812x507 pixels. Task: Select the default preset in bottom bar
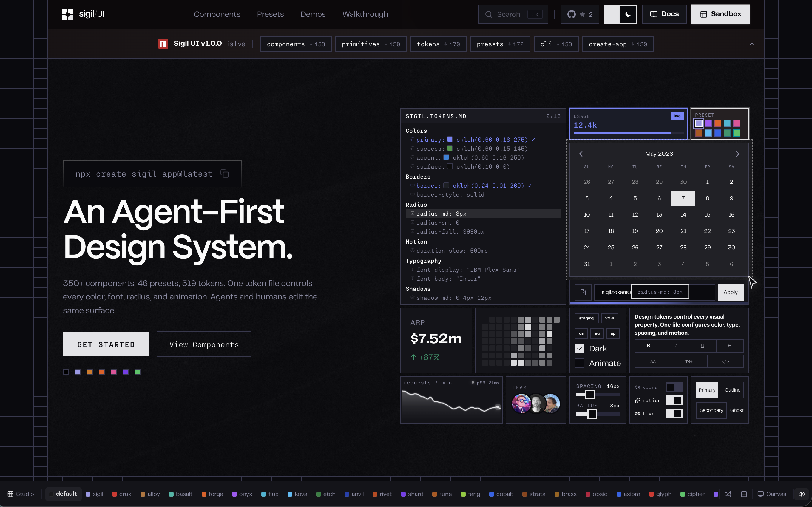pos(63,494)
